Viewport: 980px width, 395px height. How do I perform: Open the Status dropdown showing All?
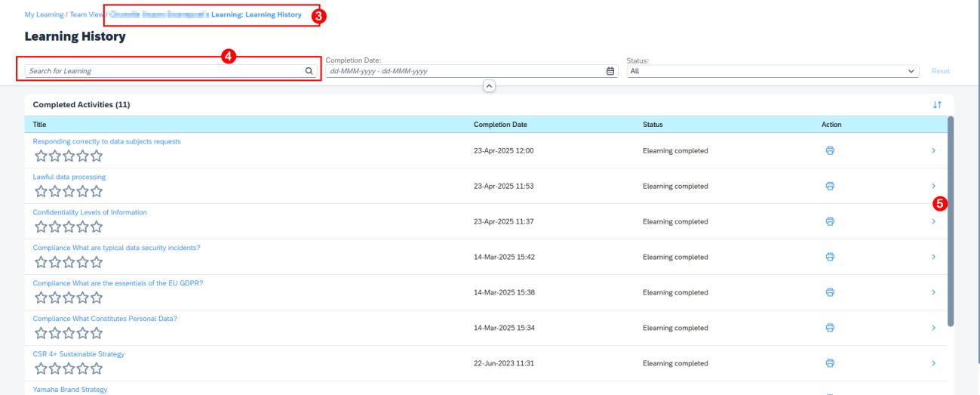(774, 71)
